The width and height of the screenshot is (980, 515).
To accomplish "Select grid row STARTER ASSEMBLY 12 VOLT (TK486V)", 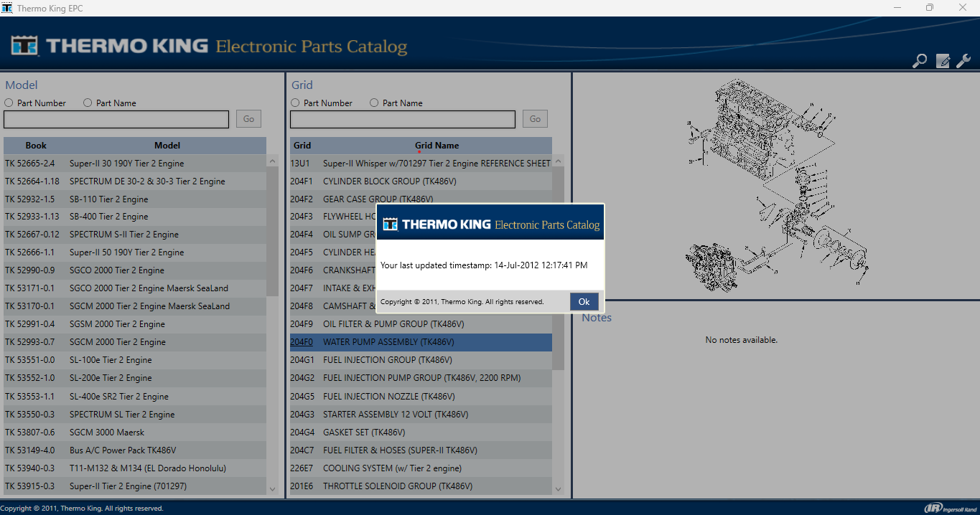I will (x=421, y=415).
